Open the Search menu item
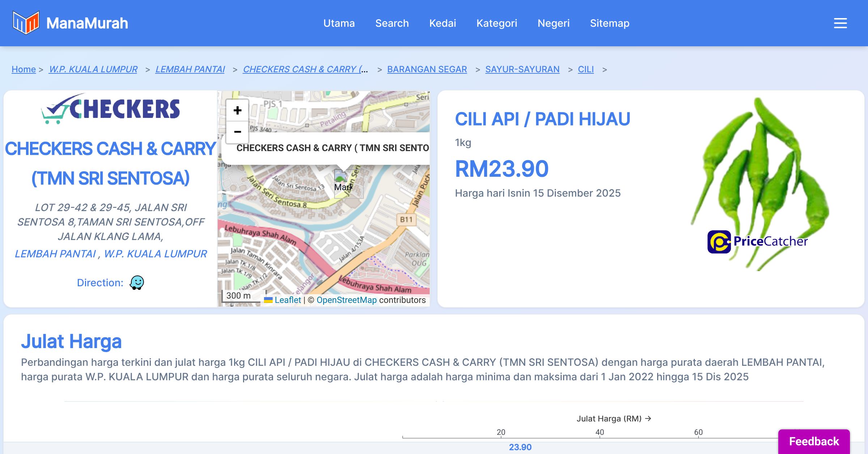Viewport: 868px width, 454px height. tap(392, 23)
